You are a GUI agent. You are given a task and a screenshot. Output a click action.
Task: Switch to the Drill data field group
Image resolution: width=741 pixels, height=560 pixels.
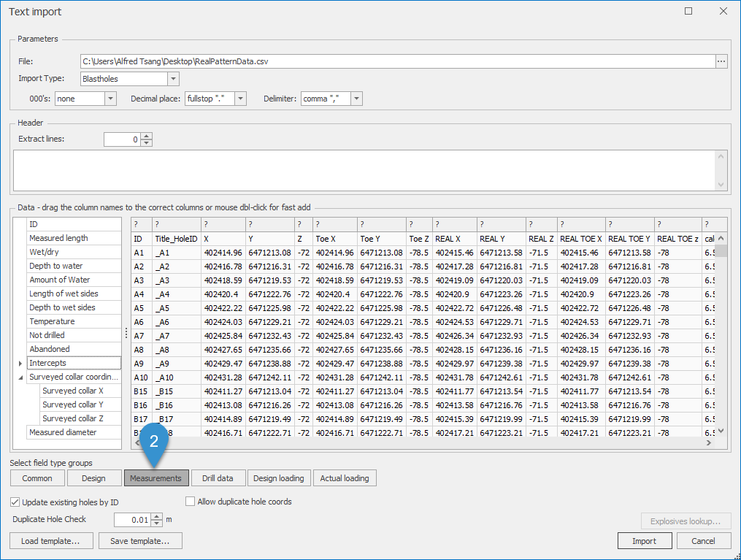(218, 478)
